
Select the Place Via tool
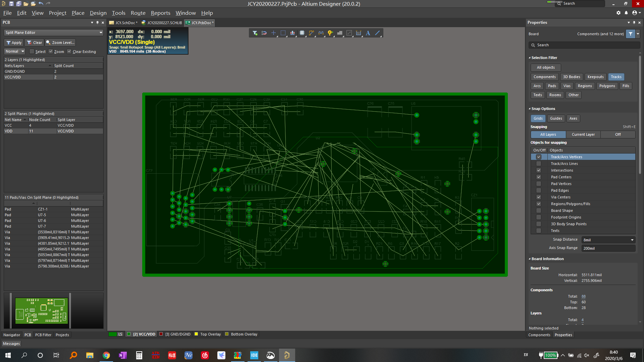330,33
